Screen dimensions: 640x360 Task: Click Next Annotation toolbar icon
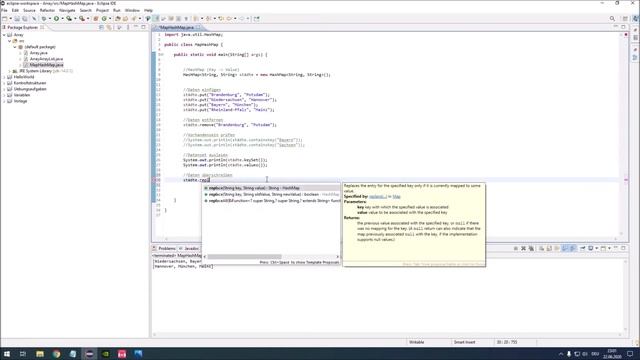pos(196,18)
